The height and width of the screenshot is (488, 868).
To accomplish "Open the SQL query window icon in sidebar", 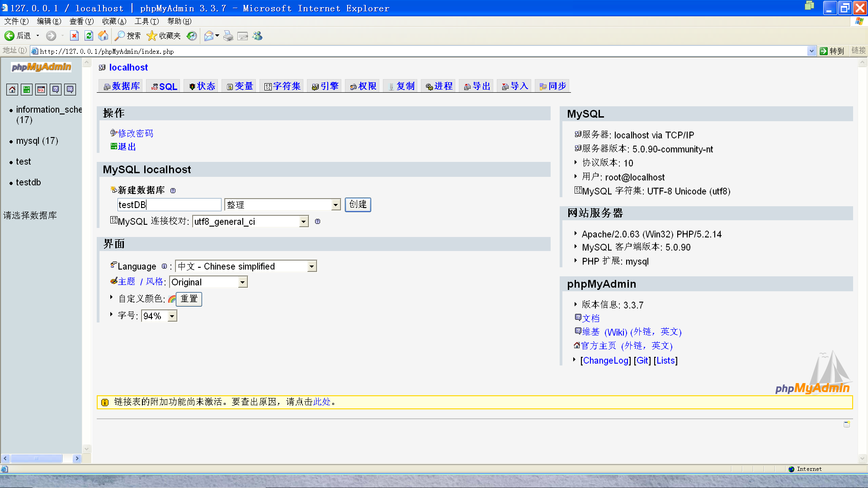I will [x=41, y=89].
